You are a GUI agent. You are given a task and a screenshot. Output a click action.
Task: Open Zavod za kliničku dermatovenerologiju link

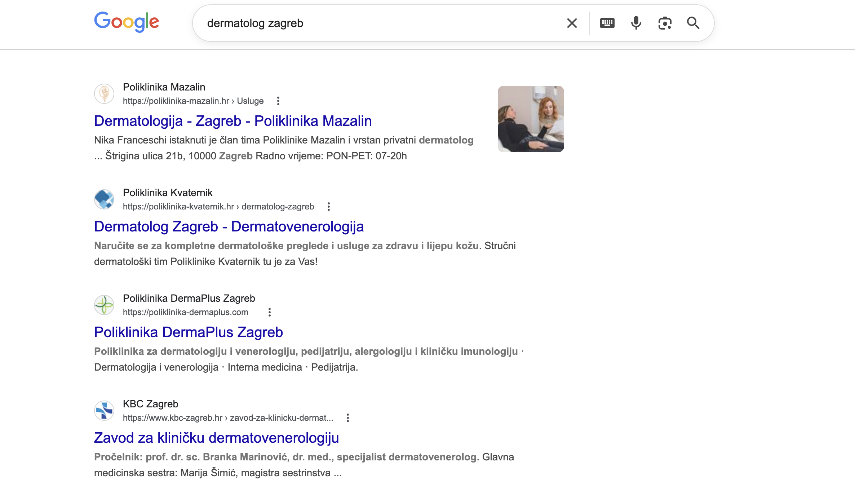(x=216, y=438)
